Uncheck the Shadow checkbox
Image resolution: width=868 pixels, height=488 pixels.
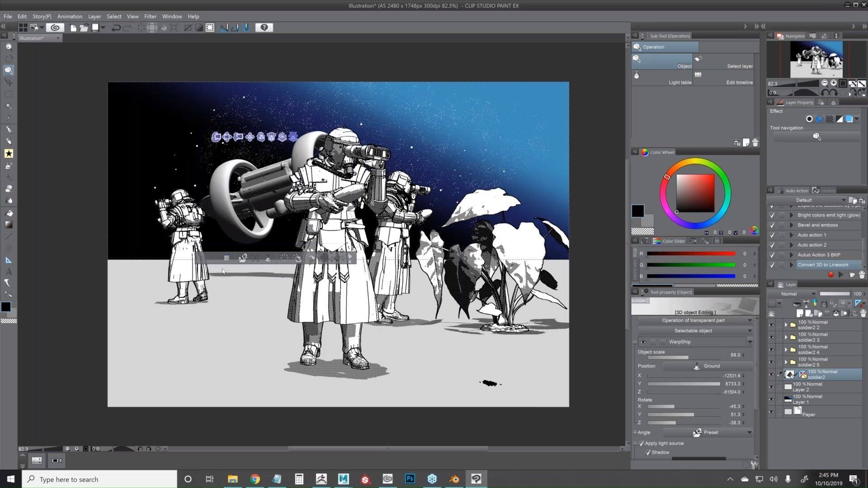coord(648,452)
